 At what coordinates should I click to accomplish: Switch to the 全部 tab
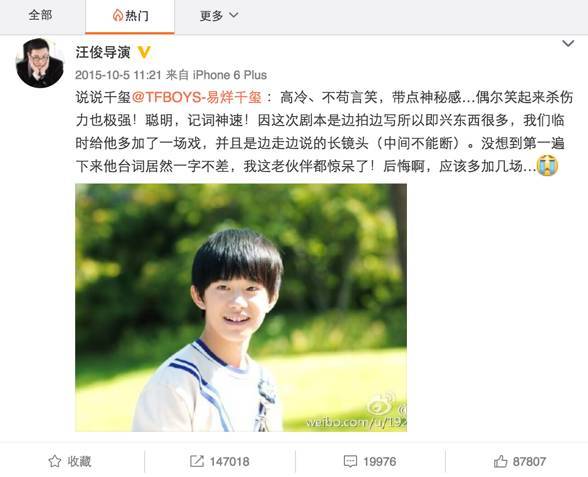pos(40,15)
